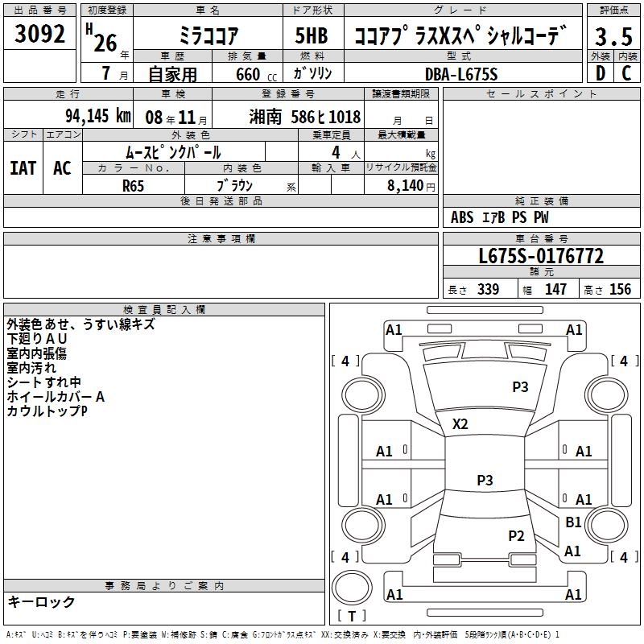Click the B1 damage marker on the diagram
This screenshot has width=644, height=644.
(x=573, y=522)
